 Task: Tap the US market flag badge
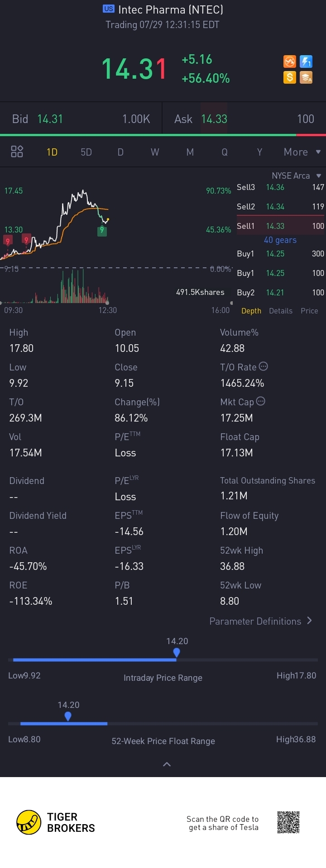109,9
